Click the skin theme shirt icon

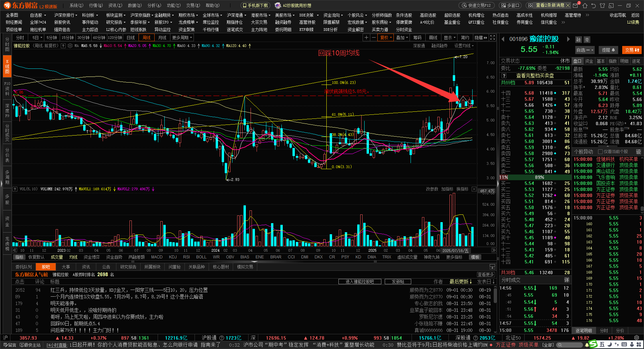602,5
